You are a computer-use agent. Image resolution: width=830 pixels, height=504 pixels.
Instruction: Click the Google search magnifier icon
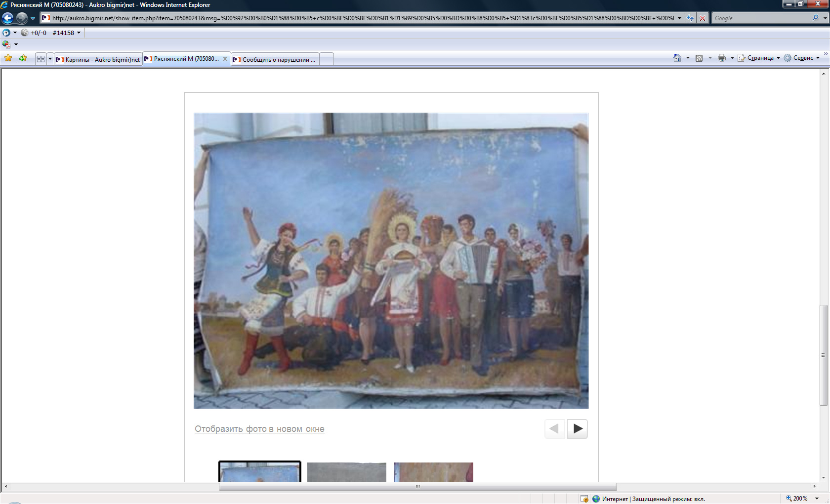point(815,18)
